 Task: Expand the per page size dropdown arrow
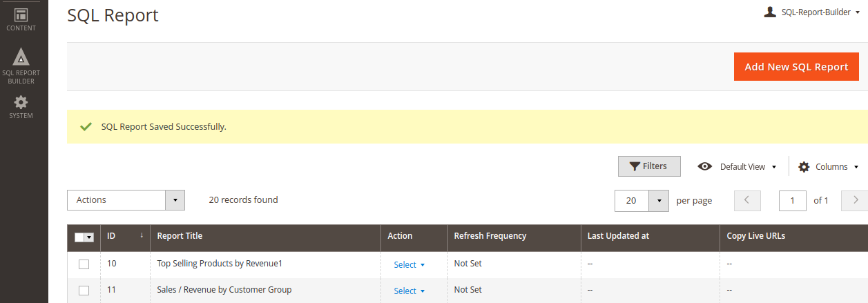[x=659, y=200]
